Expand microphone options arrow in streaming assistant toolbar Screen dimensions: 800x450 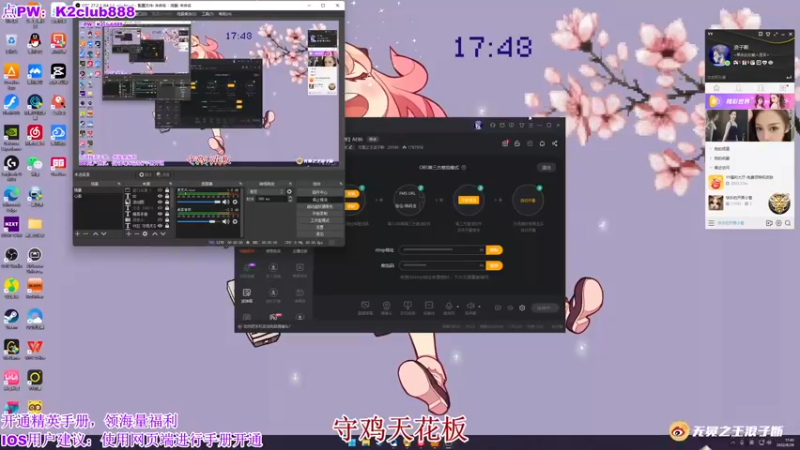457,307
